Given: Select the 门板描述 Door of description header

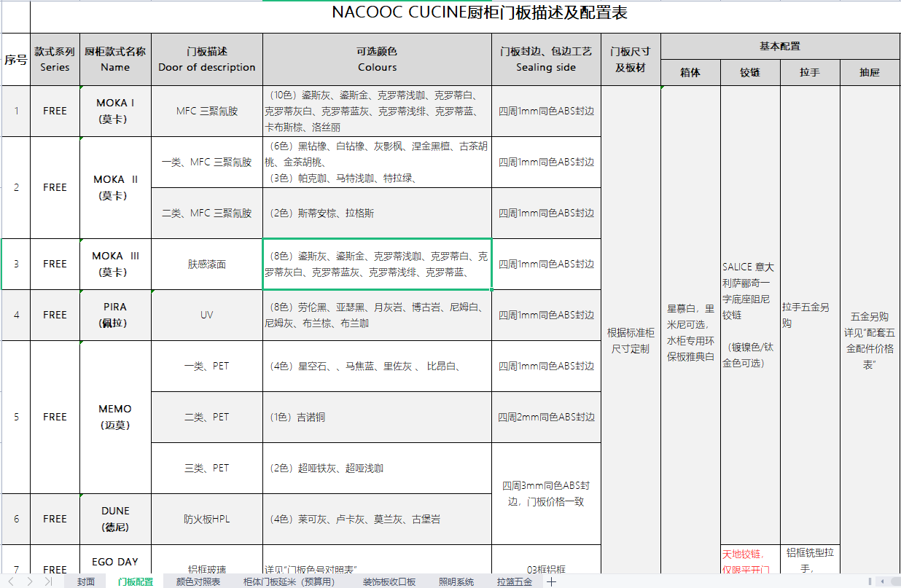Looking at the screenshot, I should tap(207, 59).
